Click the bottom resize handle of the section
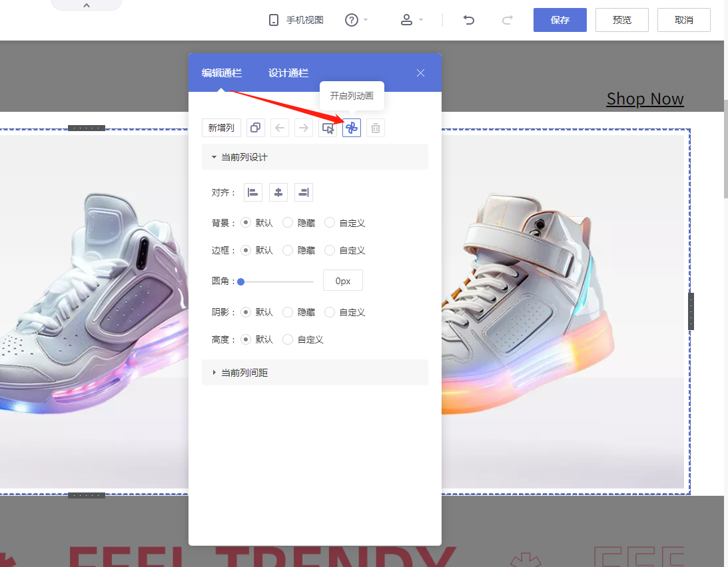Image resolution: width=728 pixels, height=567 pixels. pos(87,496)
